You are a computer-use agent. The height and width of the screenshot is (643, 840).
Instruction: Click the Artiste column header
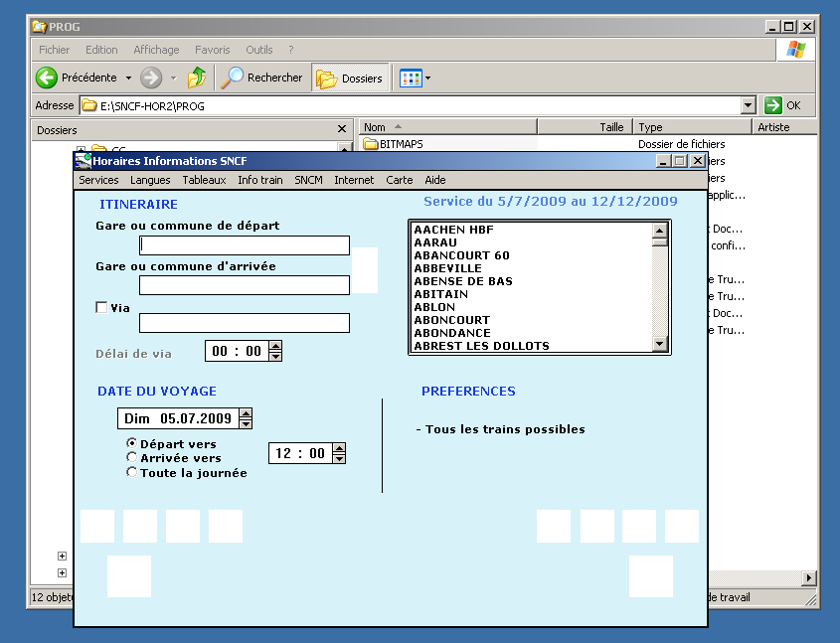[784, 127]
